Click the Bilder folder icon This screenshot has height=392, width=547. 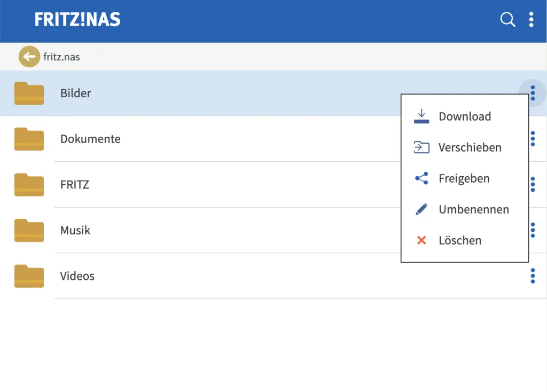[x=29, y=93]
